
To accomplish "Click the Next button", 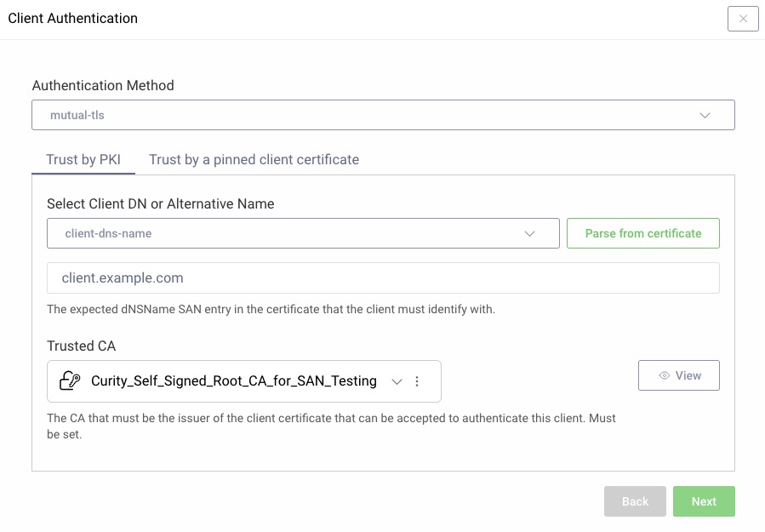I will click(704, 501).
